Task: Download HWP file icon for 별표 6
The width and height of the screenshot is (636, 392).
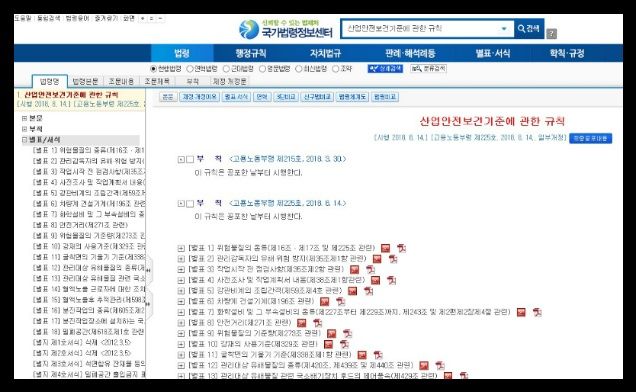Action: 324,302
